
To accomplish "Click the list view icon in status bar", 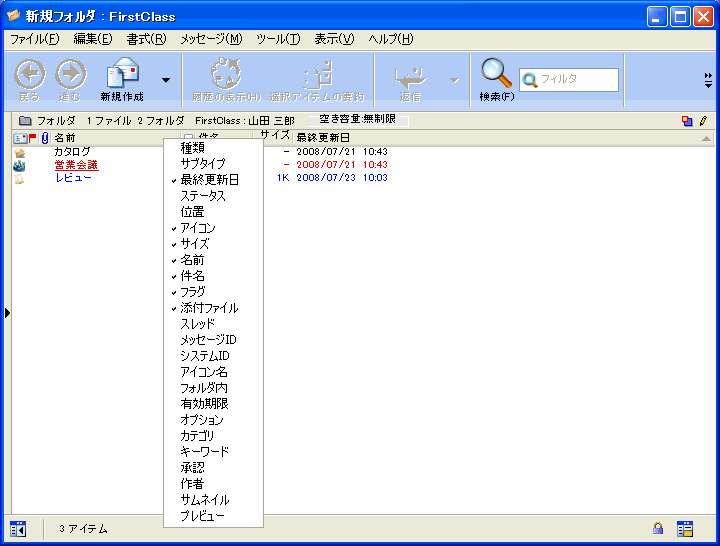I will pos(685,528).
